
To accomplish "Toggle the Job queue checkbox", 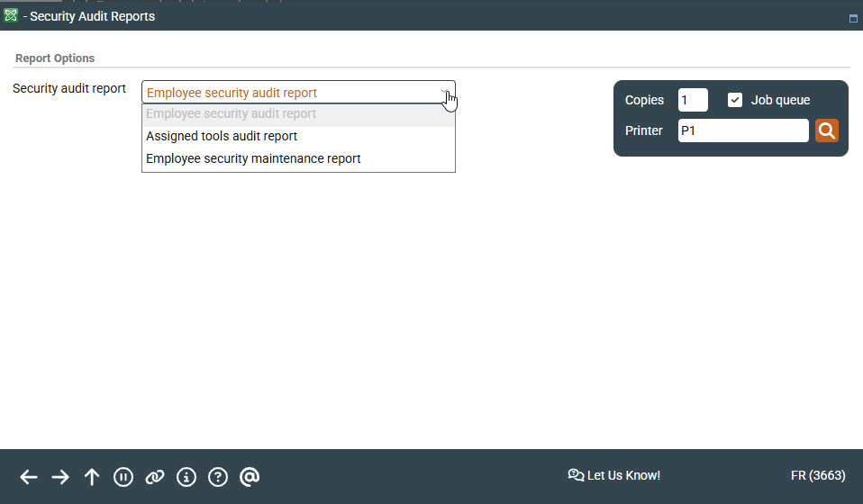I will point(735,100).
